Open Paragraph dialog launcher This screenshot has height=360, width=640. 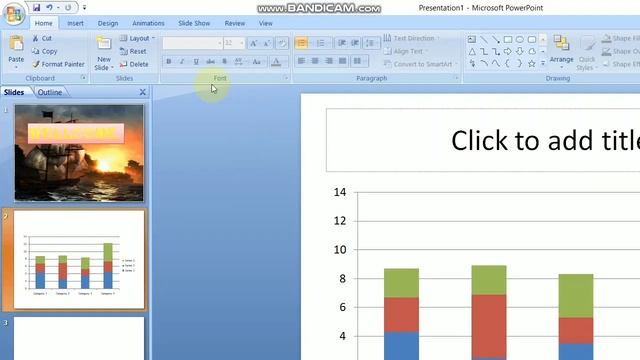pos(456,78)
